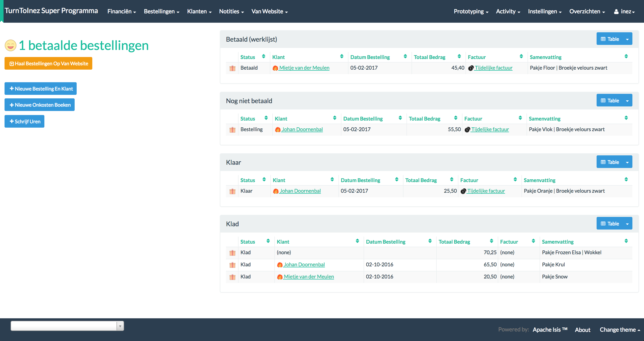Click gift icon in Betaald row
Image resolution: width=644 pixels, height=341 pixels.
coord(232,68)
